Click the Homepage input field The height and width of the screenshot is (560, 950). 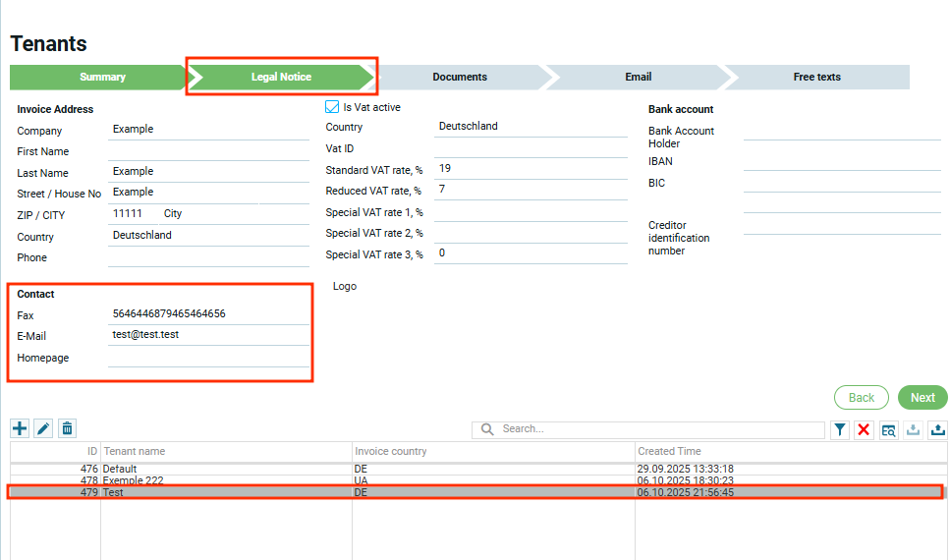point(208,358)
